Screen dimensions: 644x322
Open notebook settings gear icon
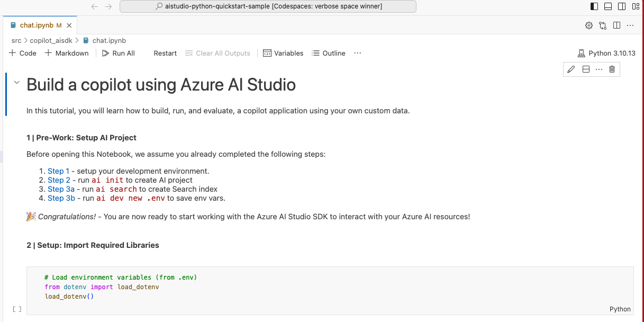588,25
